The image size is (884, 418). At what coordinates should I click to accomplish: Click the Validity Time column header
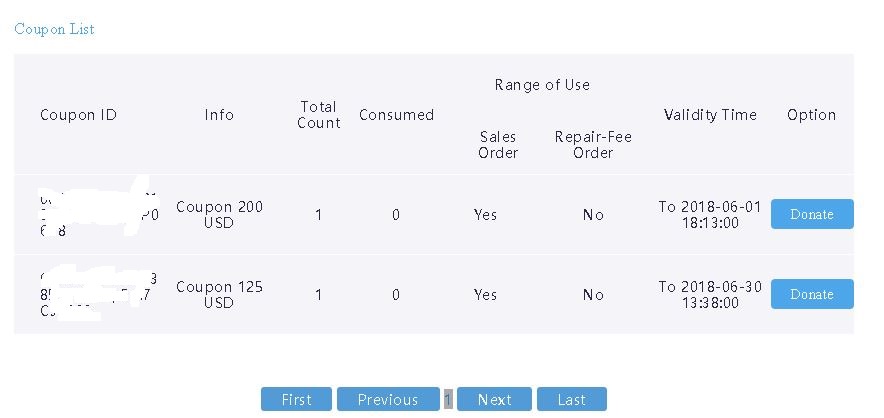point(710,115)
